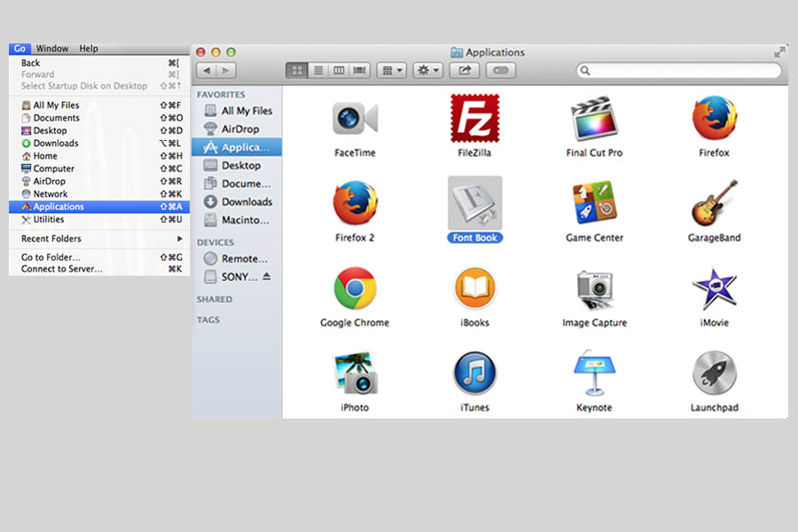
Task: Click the iMovie star icon
Action: coord(715,288)
